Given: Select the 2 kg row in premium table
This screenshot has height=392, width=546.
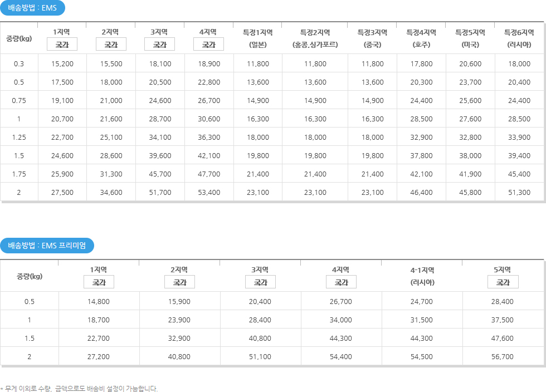Looking at the screenshot, I should tap(272, 356).
